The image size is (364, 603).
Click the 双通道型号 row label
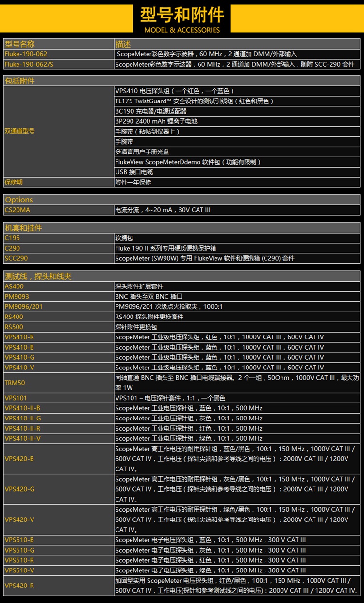[x=19, y=131]
